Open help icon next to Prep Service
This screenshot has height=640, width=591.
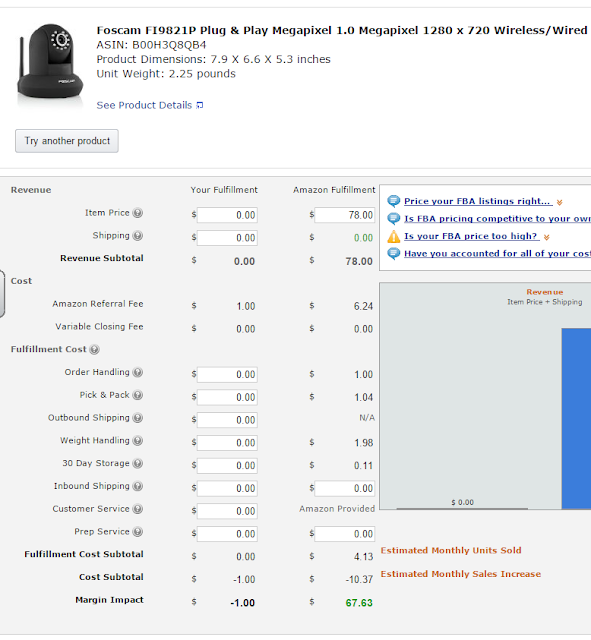pyautogui.click(x=138, y=532)
